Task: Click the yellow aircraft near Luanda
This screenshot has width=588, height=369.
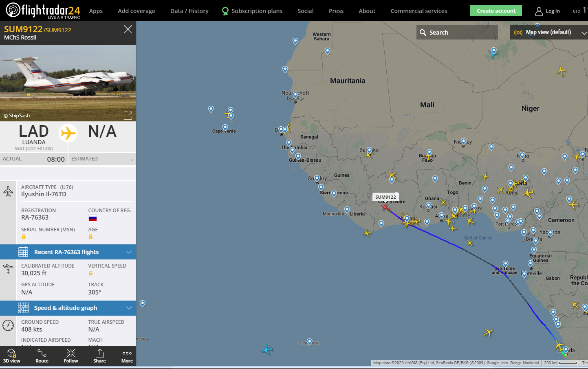Action: (x=559, y=345)
